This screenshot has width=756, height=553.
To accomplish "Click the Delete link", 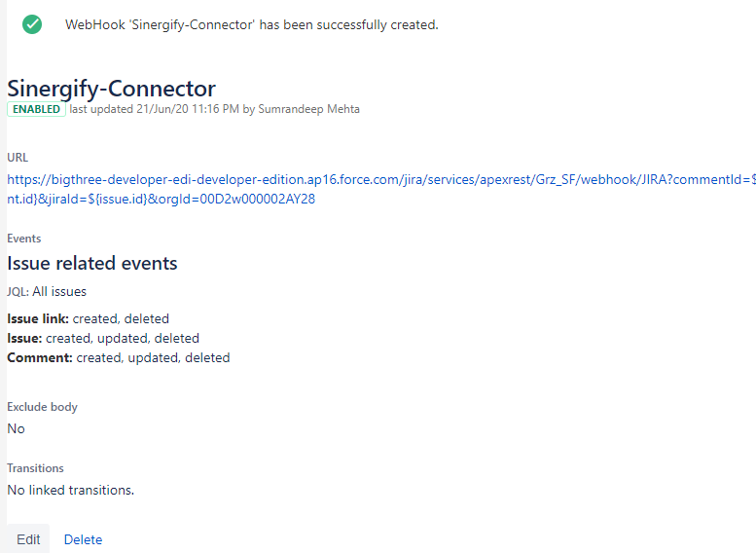I will click(x=83, y=539).
